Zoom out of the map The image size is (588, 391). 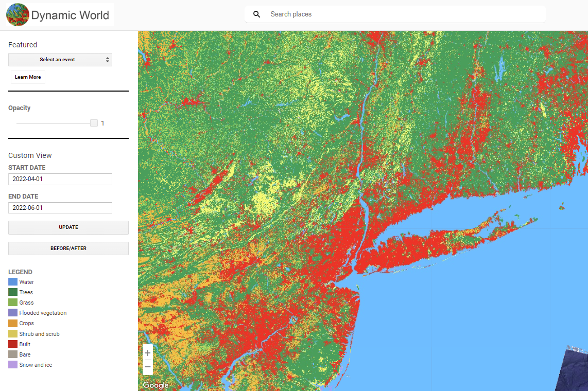pyautogui.click(x=148, y=367)
